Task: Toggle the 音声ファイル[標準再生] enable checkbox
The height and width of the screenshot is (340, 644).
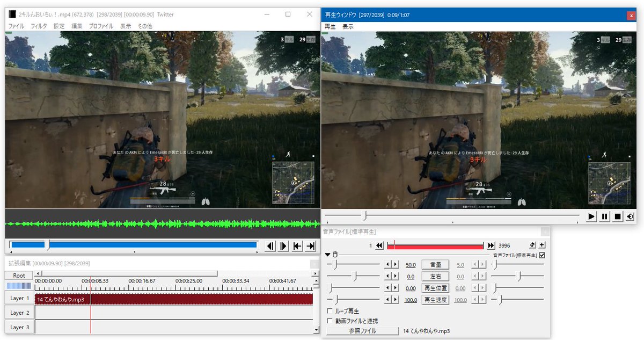Action: 542,255
